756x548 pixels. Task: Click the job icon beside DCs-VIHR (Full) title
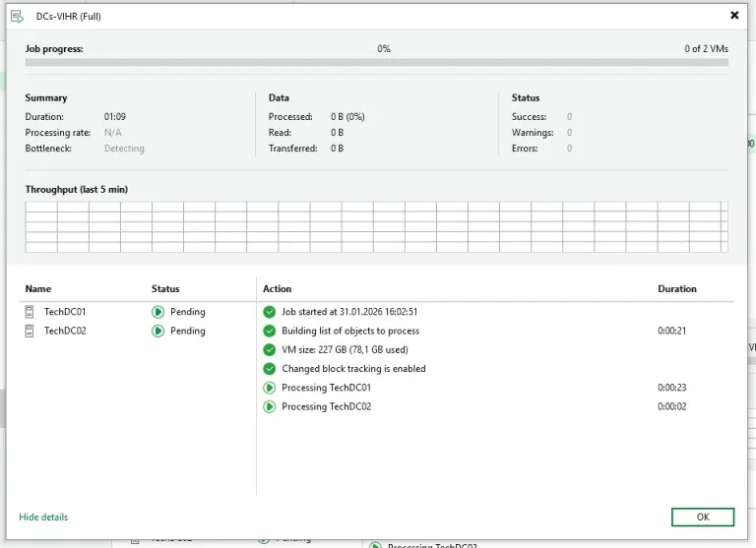(x=18, y=17)
